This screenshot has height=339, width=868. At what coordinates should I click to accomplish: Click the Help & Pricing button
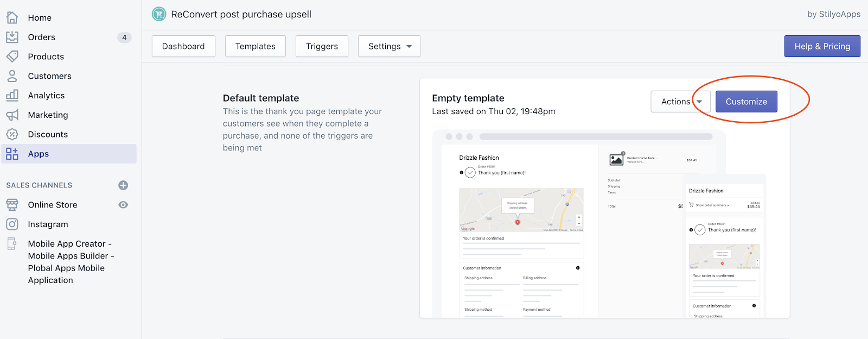[x=822, y=46]
